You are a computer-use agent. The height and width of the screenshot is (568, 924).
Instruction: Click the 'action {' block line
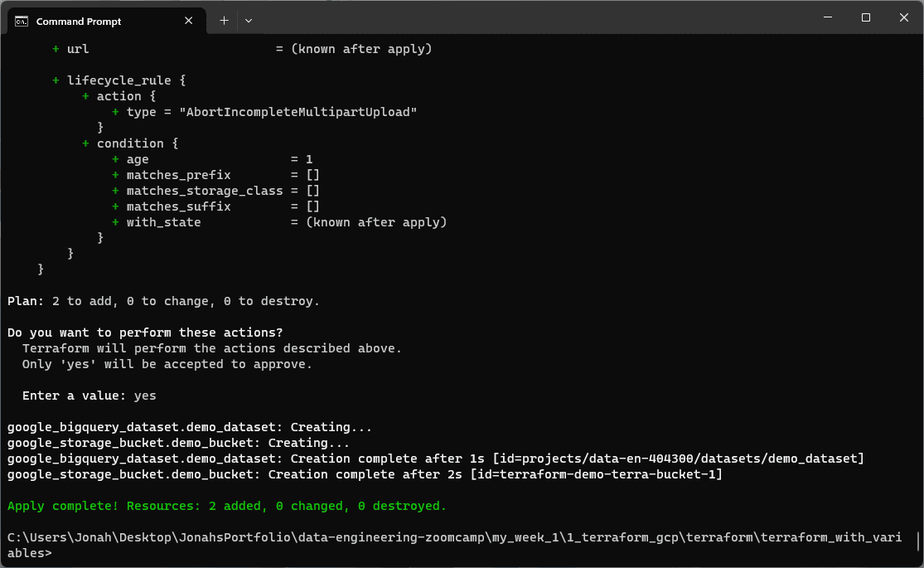pos(119,96)
